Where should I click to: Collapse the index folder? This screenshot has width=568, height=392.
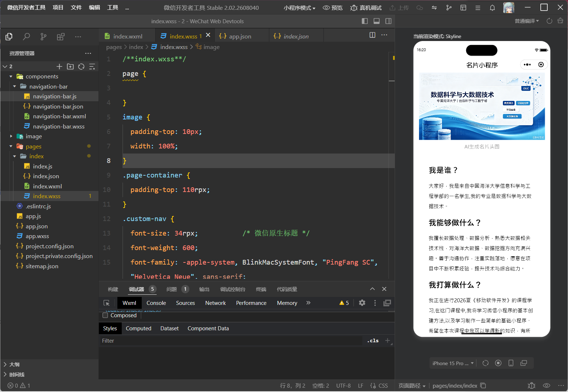click(x=15, y=156)
